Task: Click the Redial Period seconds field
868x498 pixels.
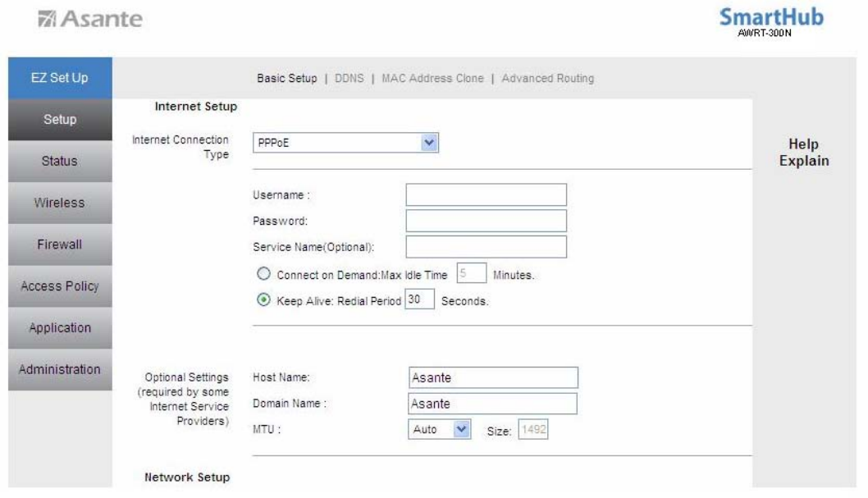Action: click(419, 299)
